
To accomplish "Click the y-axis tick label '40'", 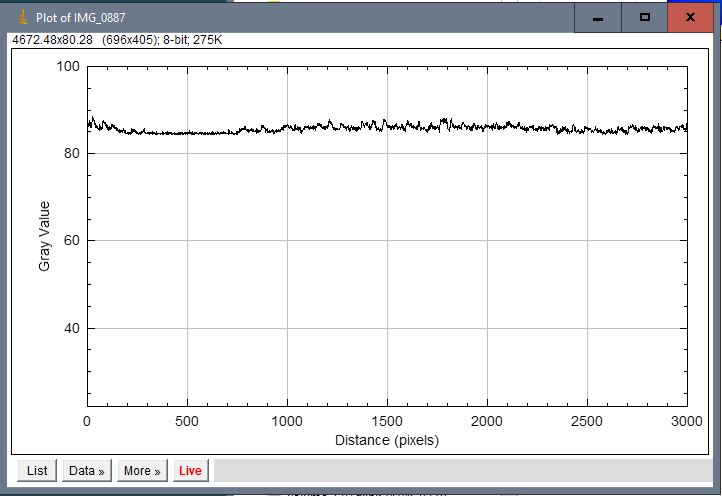I will (x=72, y=328).
